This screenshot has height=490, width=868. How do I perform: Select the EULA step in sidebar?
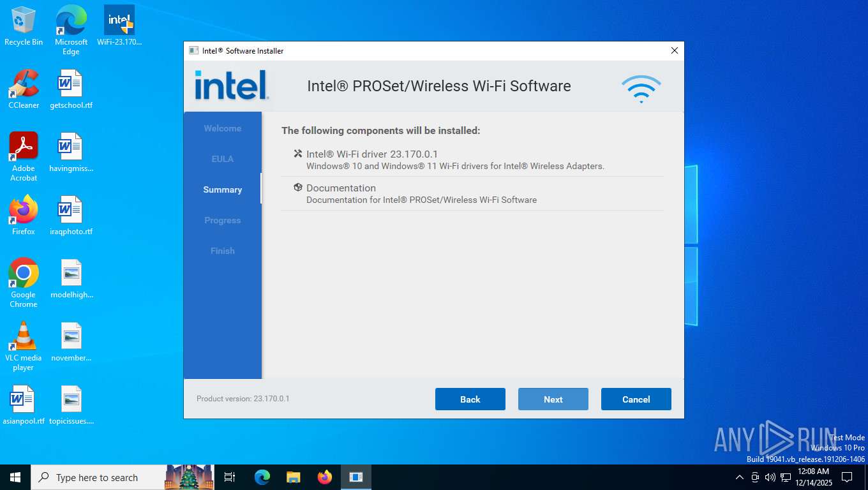pyautogui.click(x=222, y=159)
